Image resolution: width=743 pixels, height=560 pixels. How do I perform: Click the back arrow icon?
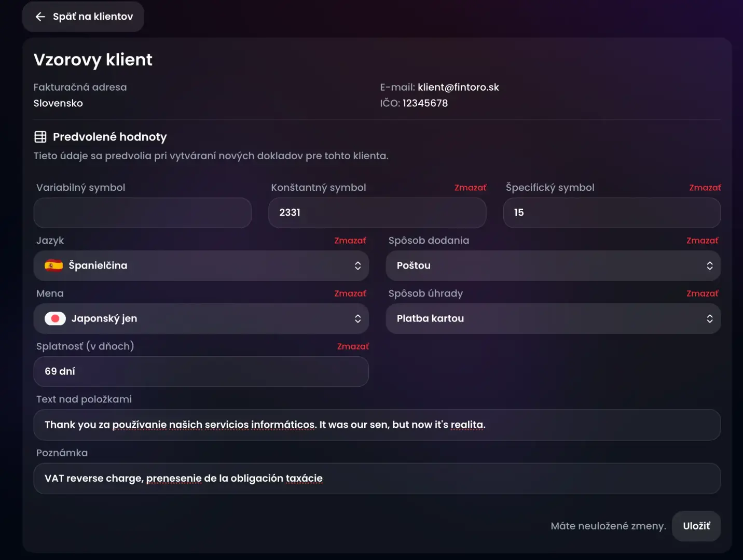[40, 17]
